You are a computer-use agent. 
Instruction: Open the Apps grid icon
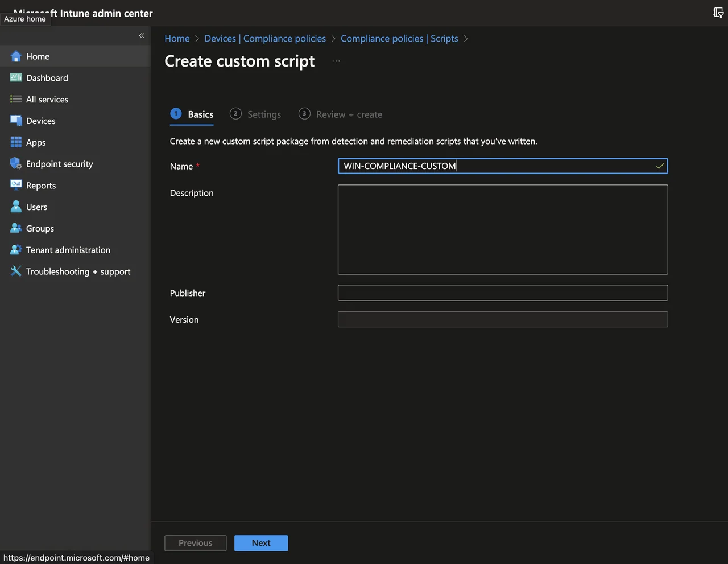16,142
